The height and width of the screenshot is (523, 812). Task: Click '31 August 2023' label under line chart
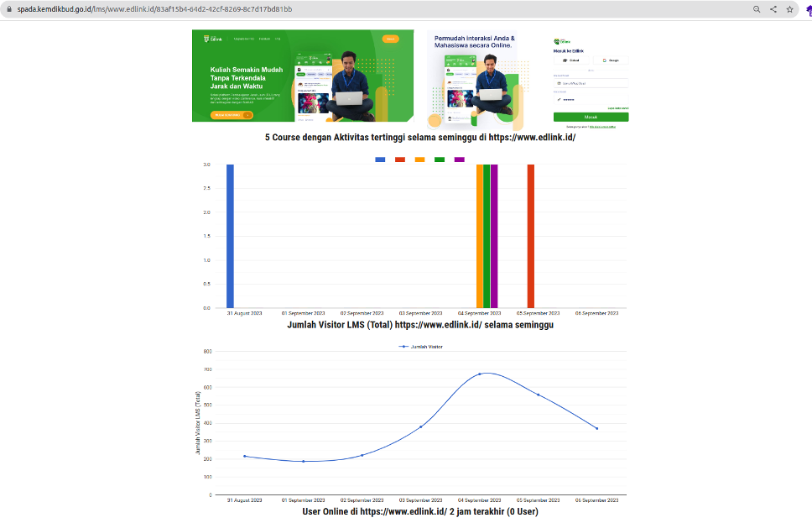coord(245,500)
